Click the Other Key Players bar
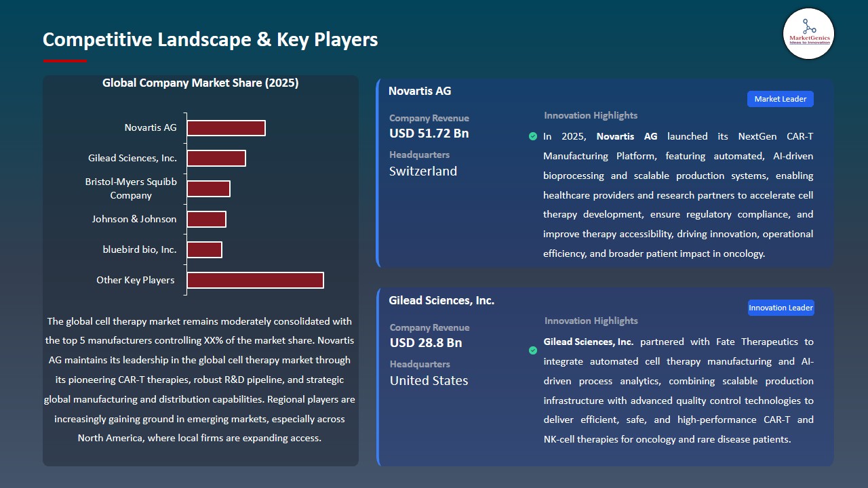868x488 pixels. click(255, 280)
